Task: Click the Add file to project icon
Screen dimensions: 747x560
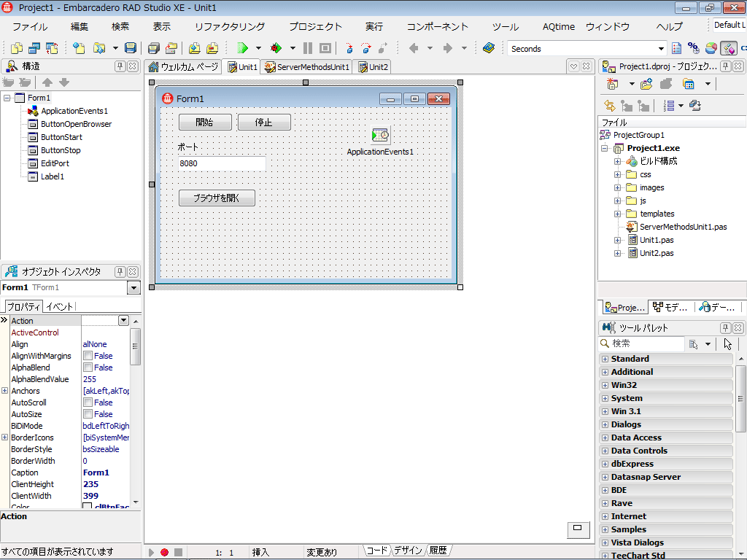Action: (194, 48)
